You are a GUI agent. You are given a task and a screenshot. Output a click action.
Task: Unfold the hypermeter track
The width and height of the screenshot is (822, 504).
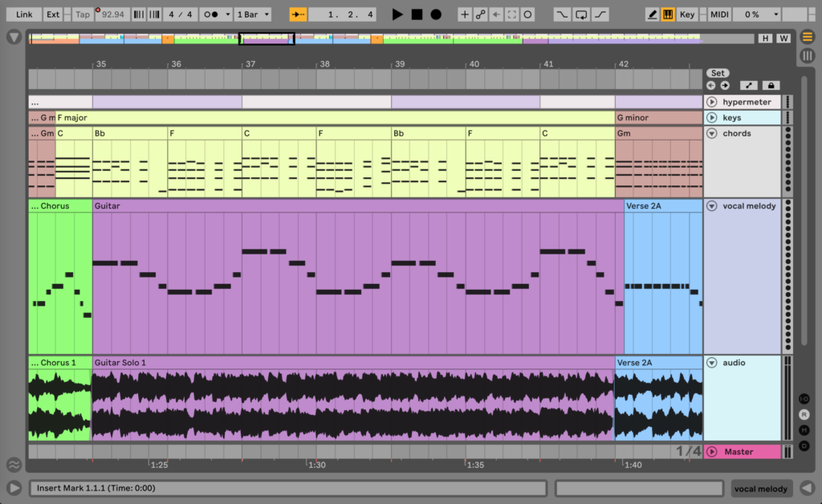(712, 102)
